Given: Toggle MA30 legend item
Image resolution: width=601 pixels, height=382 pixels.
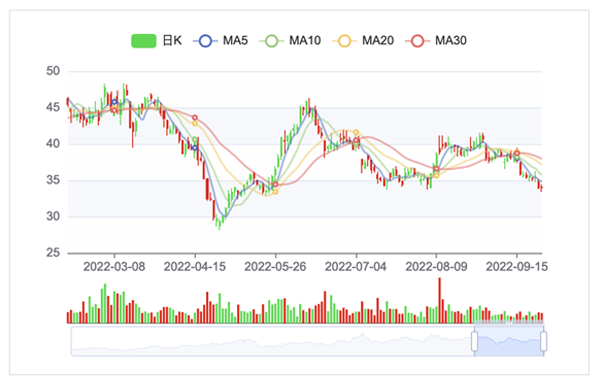Looking at the screenshot, I should click(x=436, y=41).
